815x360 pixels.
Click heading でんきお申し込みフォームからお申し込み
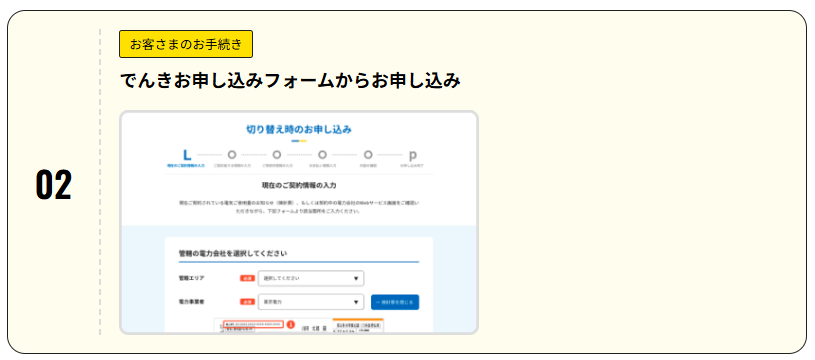coord(290,81)
